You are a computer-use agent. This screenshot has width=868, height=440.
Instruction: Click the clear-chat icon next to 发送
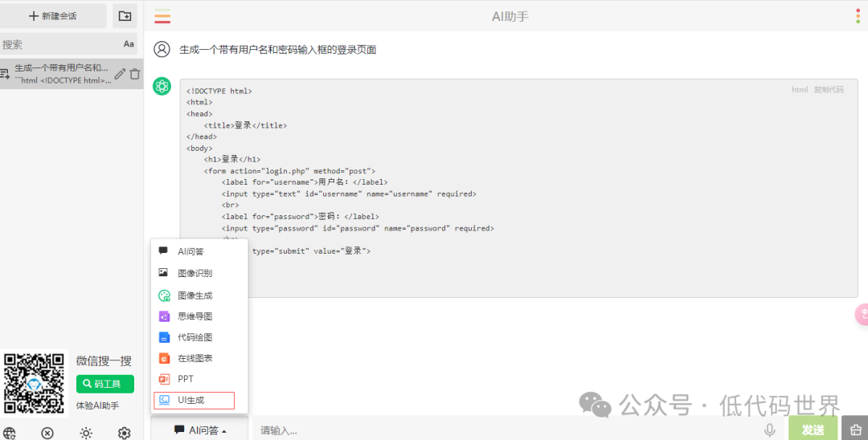[855, 430]
